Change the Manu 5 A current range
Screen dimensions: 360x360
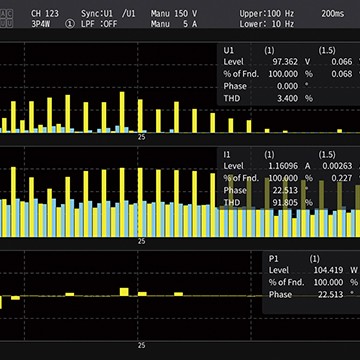(174, 24)
